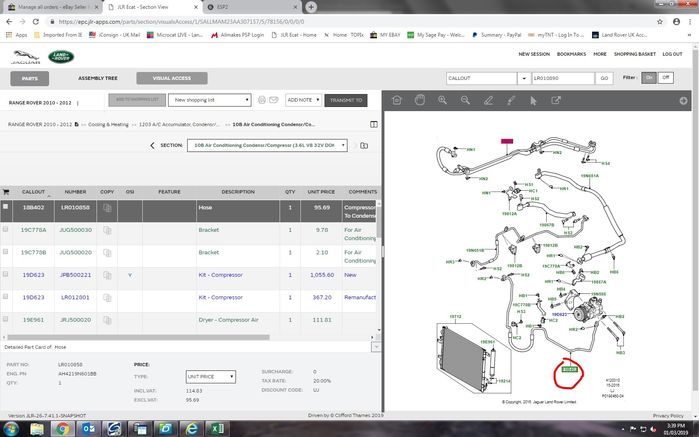Open the MORE menu
Image resolution: width=699 pixels, height=437 pixels.
point(600,54)
